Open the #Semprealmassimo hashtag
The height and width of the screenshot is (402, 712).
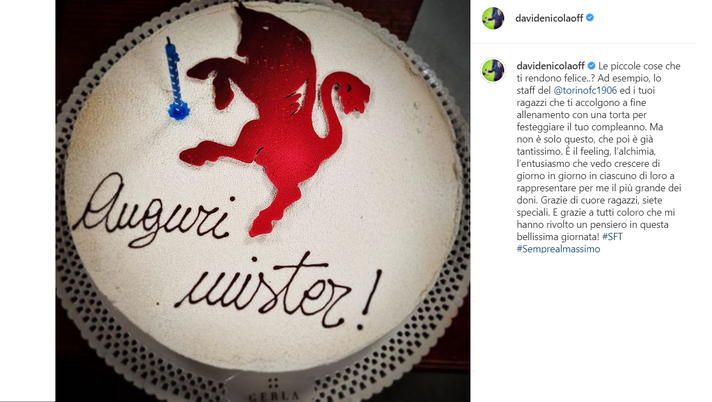point(559,249)
